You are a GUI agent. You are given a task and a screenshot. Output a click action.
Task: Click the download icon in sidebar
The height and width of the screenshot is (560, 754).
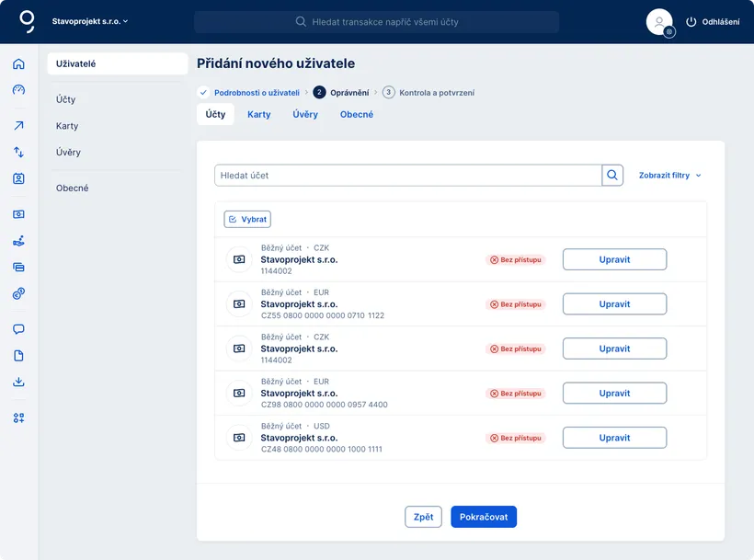point(18,383)
